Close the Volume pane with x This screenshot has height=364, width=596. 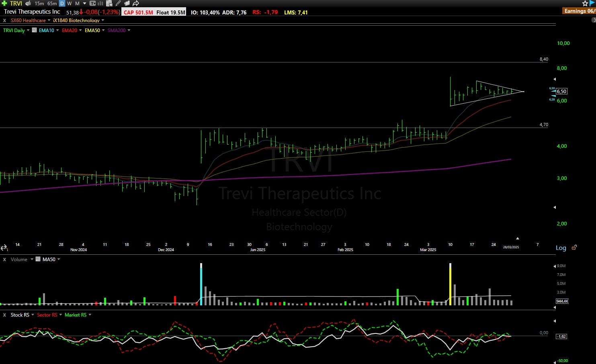(x=4, y=259)
